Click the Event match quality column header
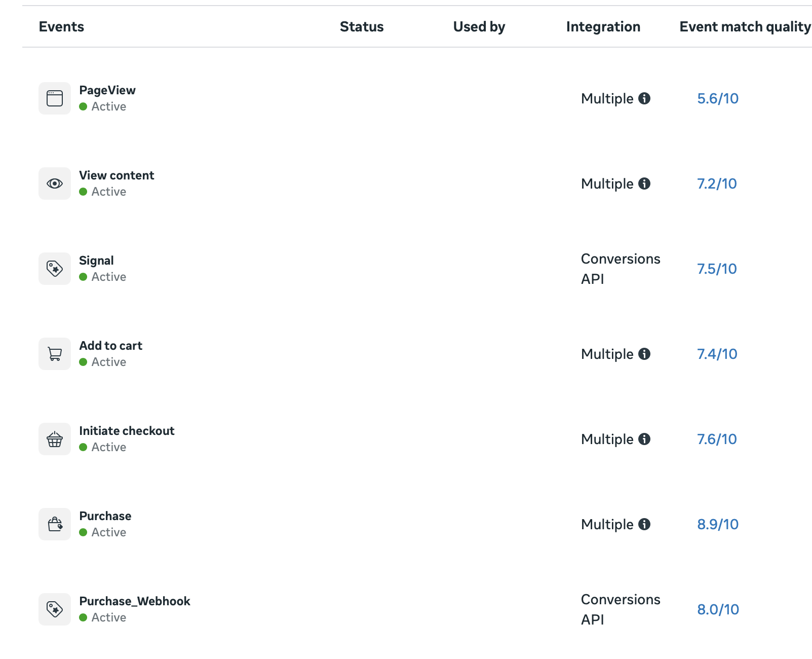This screenshot has height=659, width=812. [x=745, y=27]
